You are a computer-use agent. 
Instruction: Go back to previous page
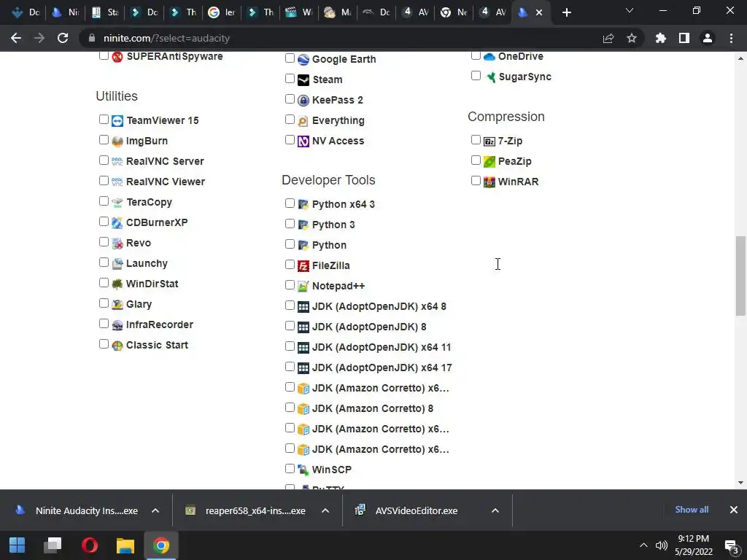click(x=16, y=38)
